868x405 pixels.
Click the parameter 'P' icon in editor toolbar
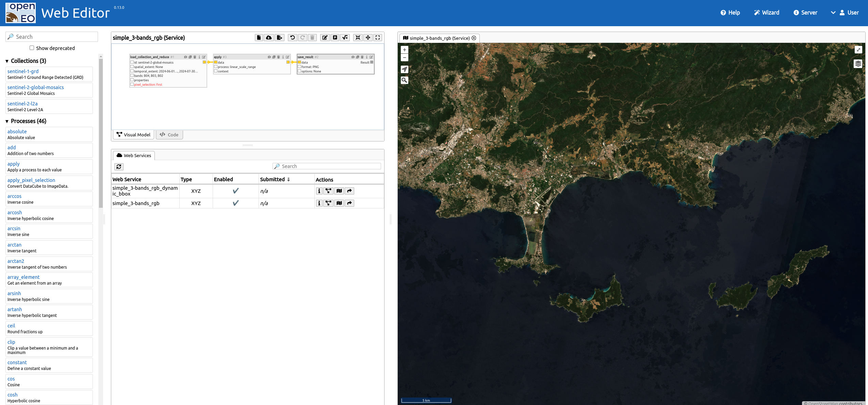tap(335, 37)
